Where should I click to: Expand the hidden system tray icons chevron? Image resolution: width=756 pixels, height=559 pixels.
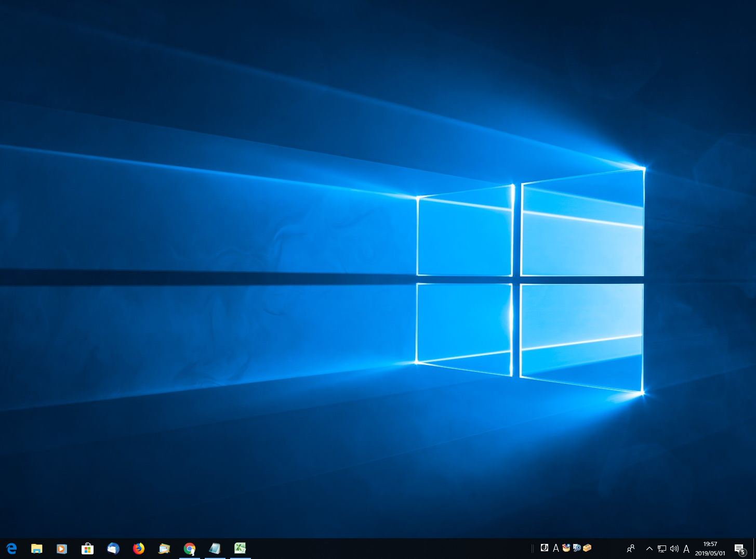pos(649,549)
